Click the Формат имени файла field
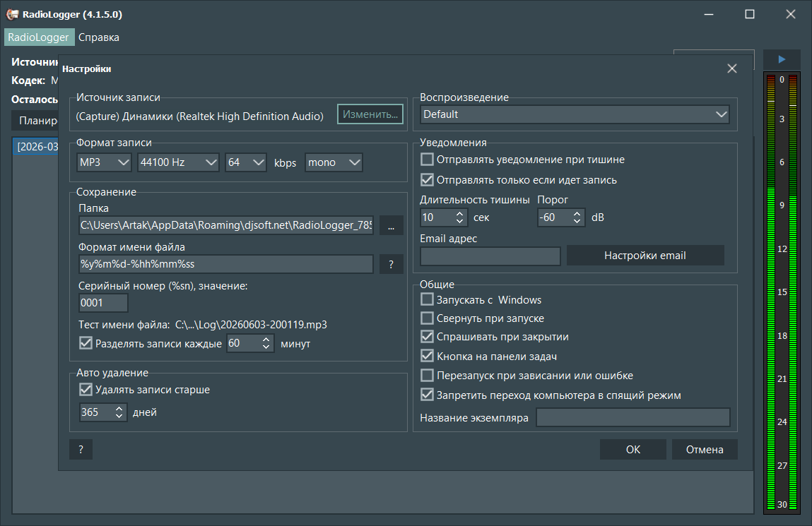The image size is (812, 526). 225,264
